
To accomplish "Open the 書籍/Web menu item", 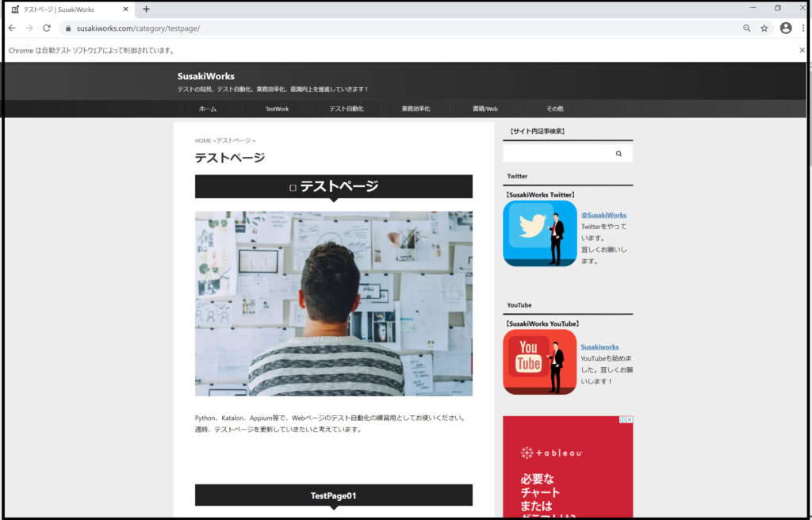I will [x=485, y=109].
